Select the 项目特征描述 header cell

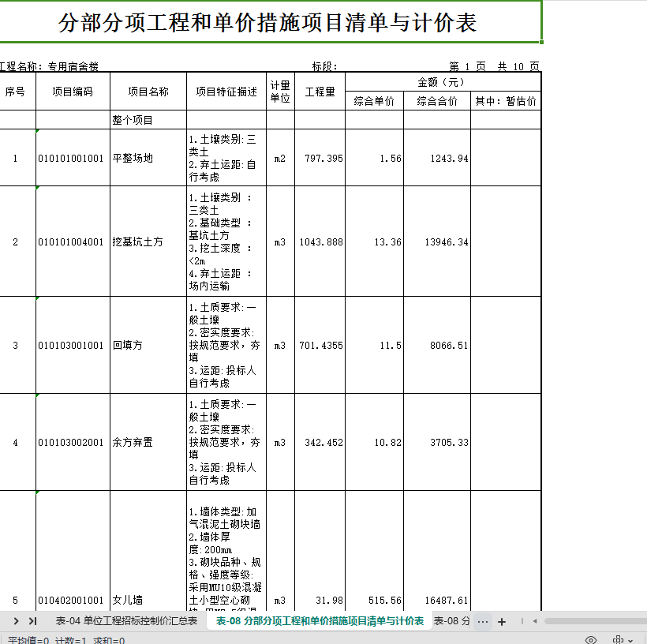[x=226, y=92]
